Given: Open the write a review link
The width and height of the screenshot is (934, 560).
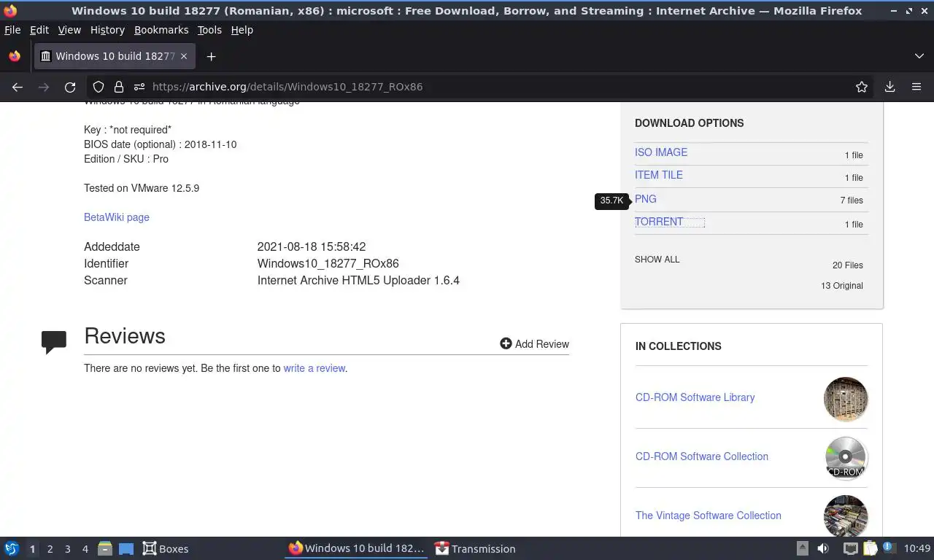Looking at the screenshot, I should (314, 368).
